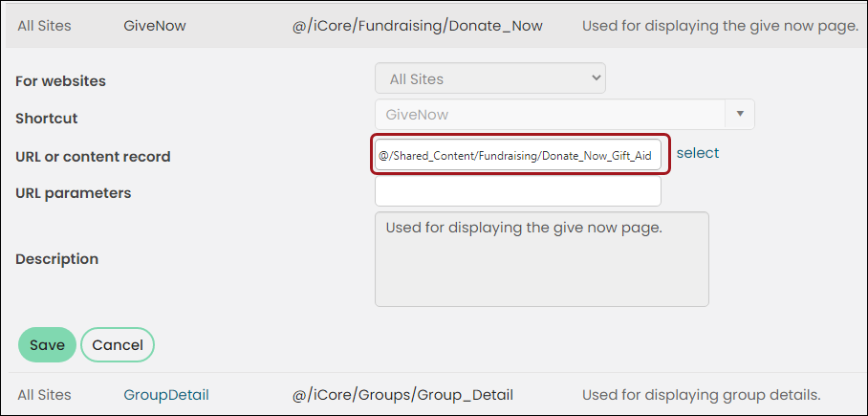The image size is (868, 416).
Task: Click the @/iCore/Fundraising/Donate_Now path text
Action: (418, 26)
